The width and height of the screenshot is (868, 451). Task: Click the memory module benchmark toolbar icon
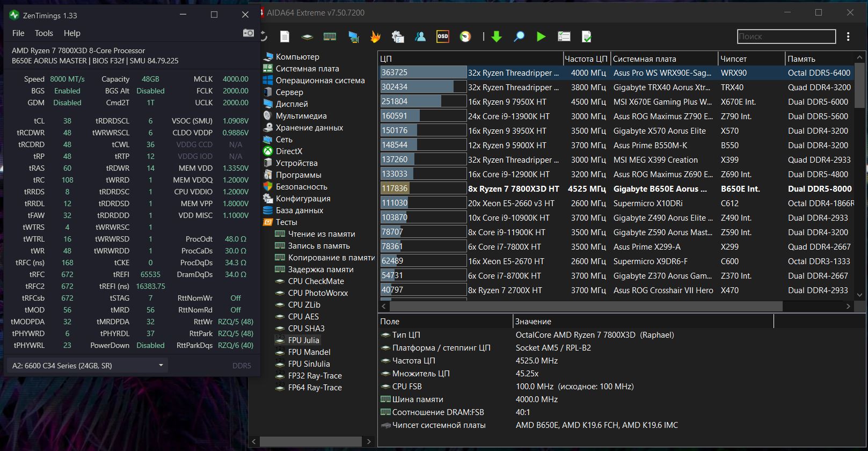click(x=330, y=37)
